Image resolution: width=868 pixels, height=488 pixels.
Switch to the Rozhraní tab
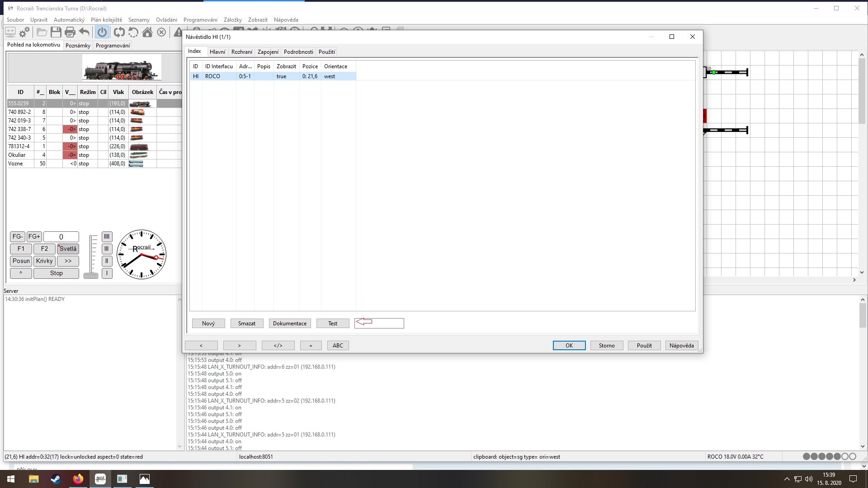click(x=241, y=52)
